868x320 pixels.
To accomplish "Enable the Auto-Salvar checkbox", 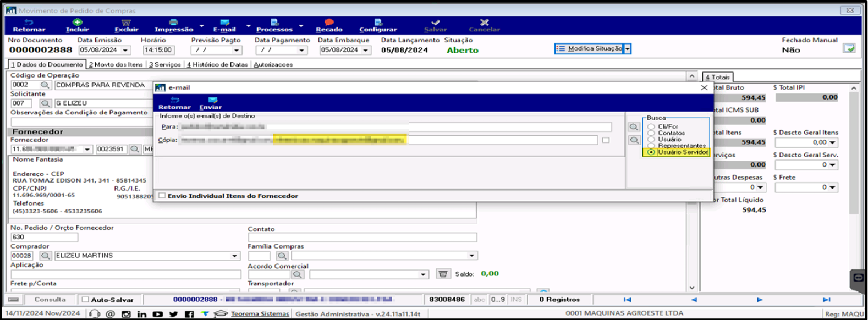I will click(85, 300).
